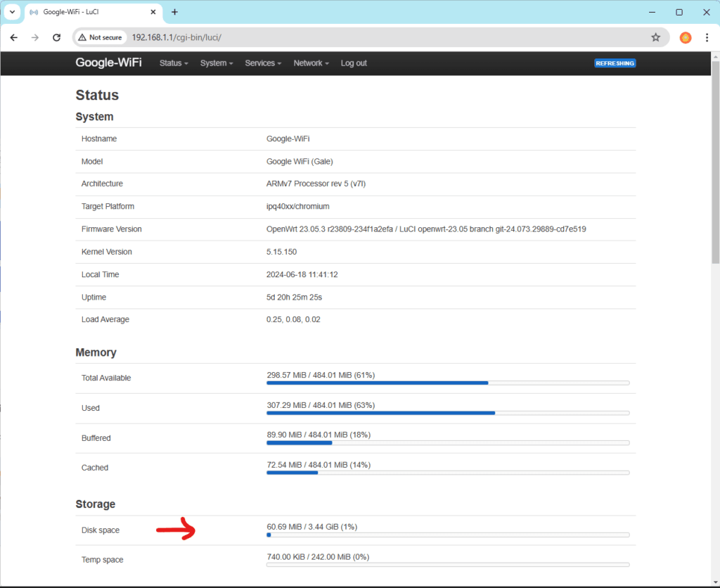Click the Memory section heading

(96, 352)
